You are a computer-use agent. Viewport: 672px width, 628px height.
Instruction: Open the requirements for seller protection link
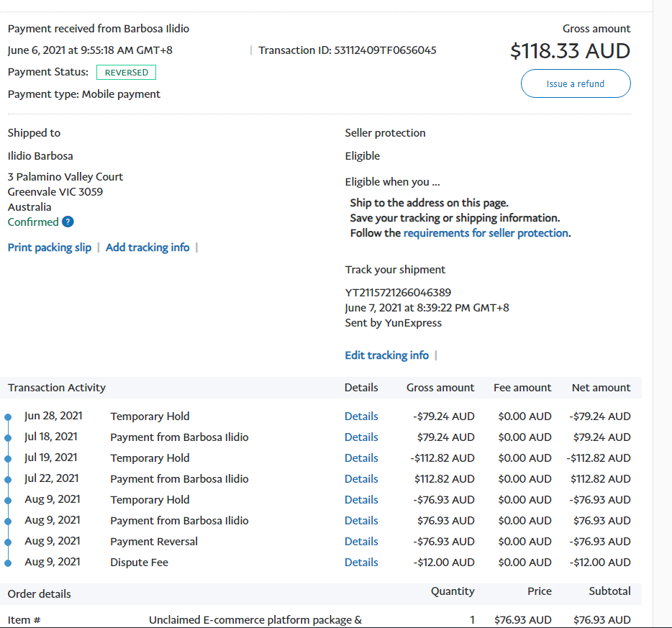click(x=486, y=233)
